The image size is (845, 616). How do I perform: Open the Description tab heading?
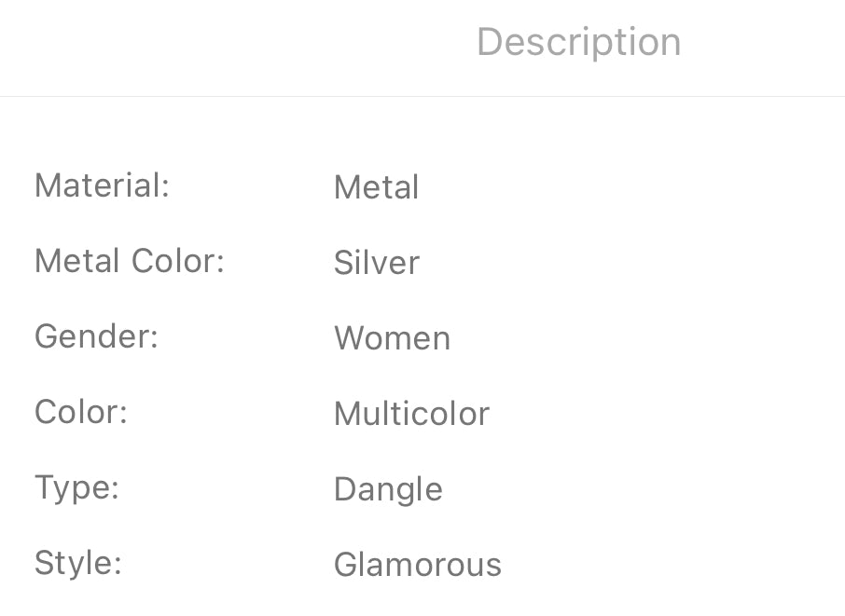tap(579, 43)
